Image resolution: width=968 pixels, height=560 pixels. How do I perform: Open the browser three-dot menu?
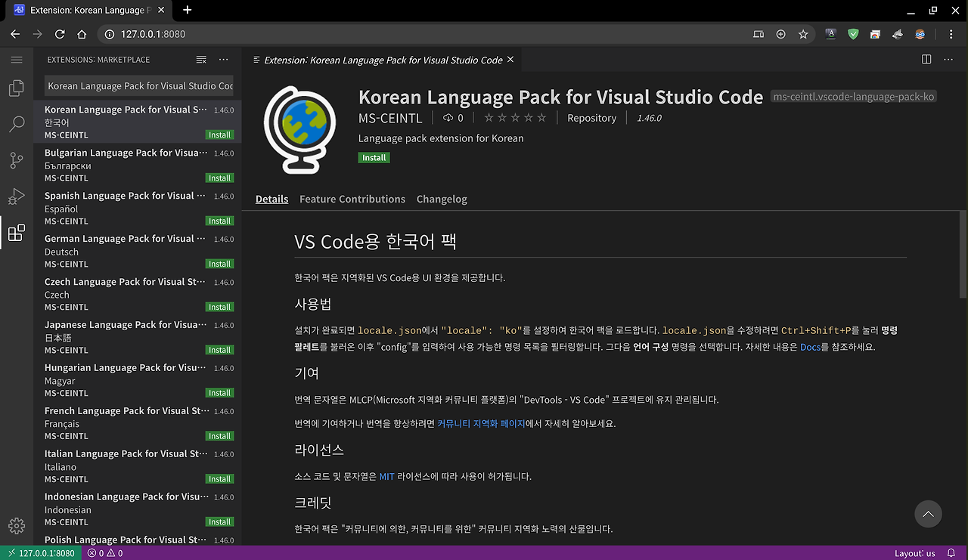(x=951, y=34)
